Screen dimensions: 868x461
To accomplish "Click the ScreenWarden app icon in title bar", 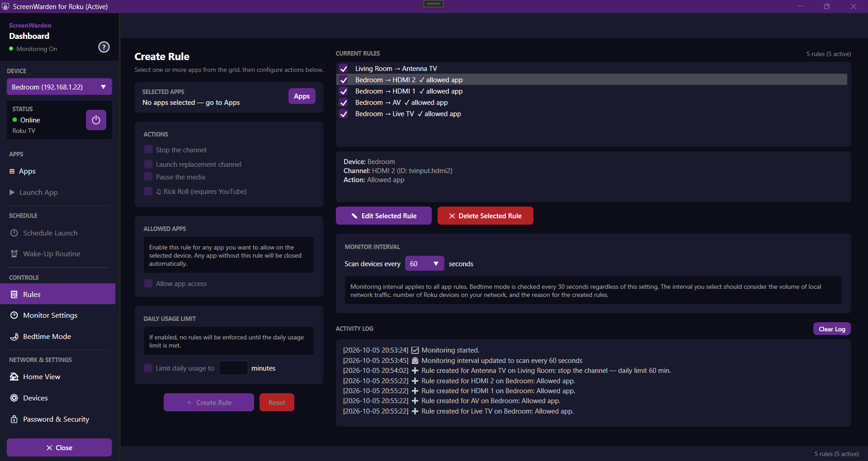I will click(x=5, y=6).
